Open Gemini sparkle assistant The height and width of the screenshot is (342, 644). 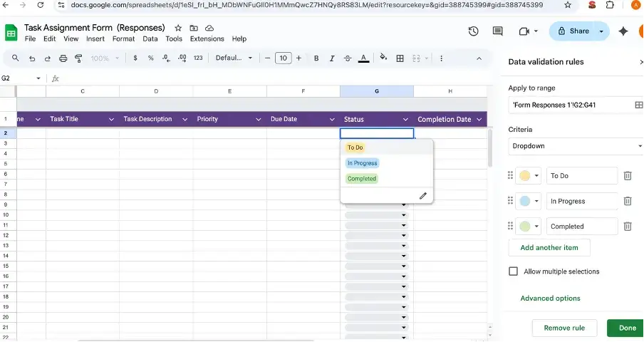[x=623, y=31]
